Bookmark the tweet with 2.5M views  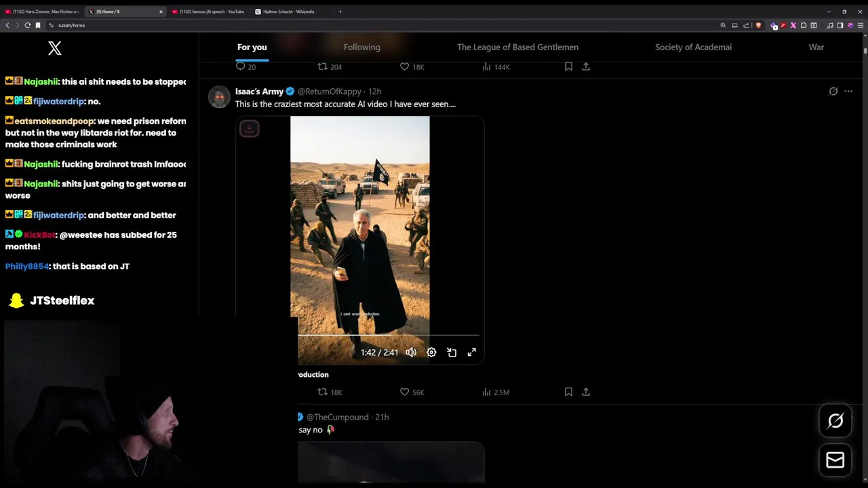[x=568, y=392]
